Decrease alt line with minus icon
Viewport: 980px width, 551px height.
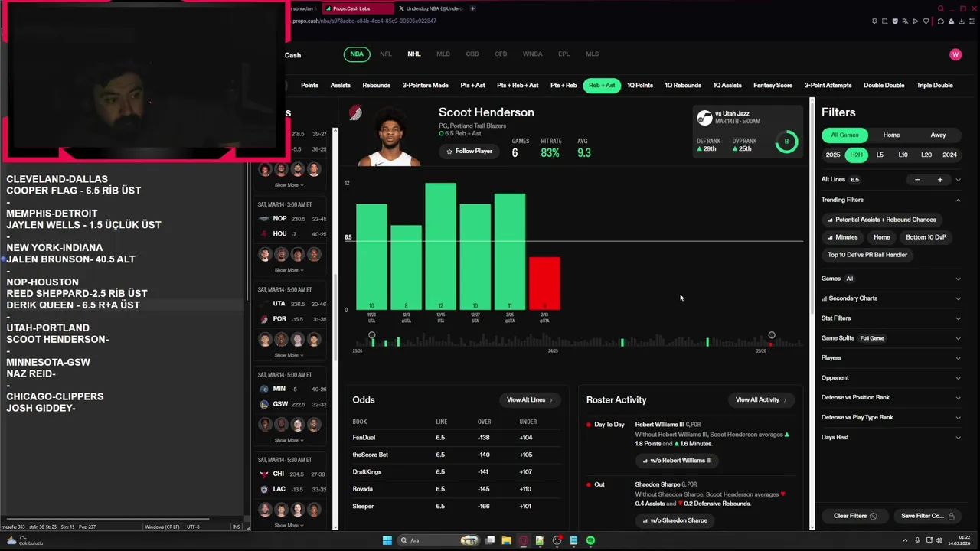pyautogui.click(x=917, y=180)
